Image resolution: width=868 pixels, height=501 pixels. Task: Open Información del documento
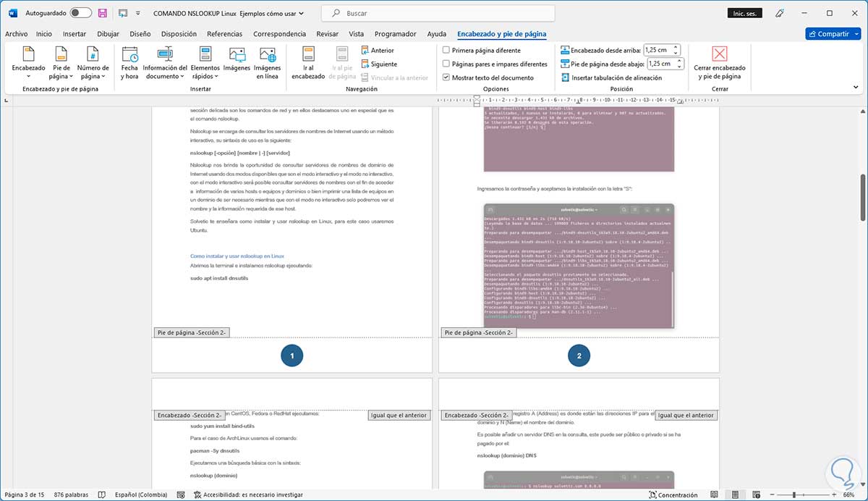[165, 62]
